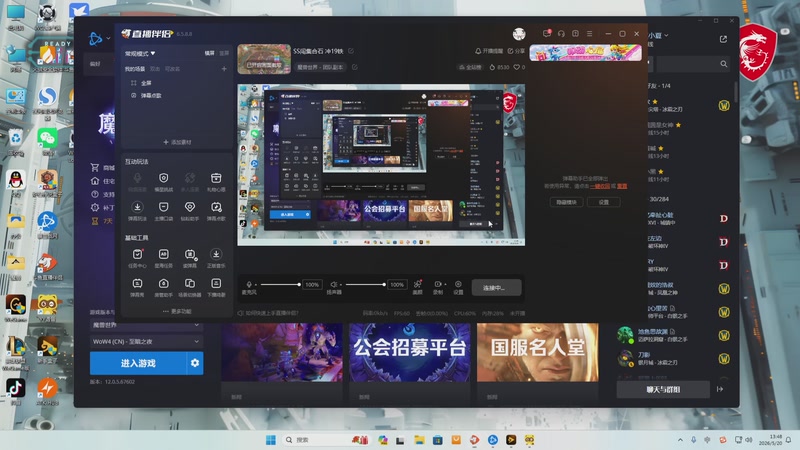800x450 pixels.
Task: Click the 连接中... connect button
Action: tap(496, 288)
